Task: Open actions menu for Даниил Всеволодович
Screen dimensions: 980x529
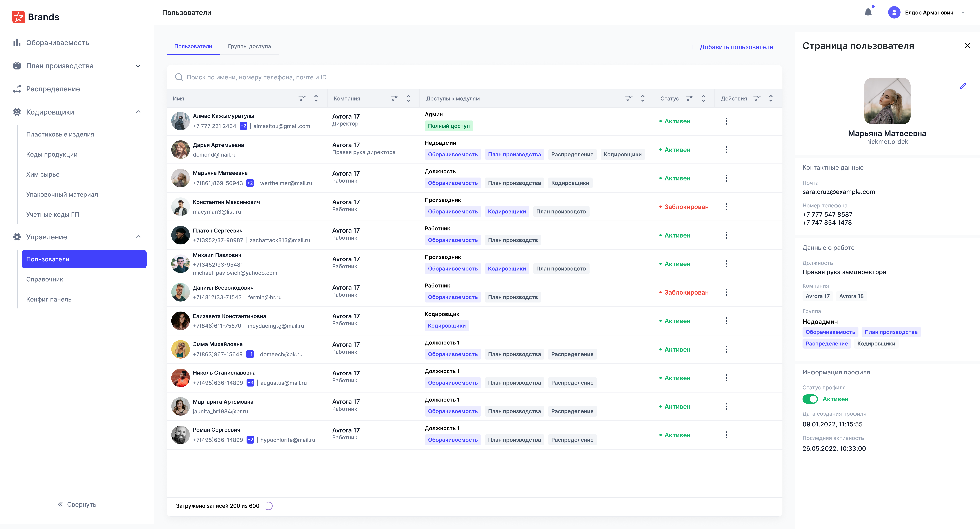Action: (726, 292)
